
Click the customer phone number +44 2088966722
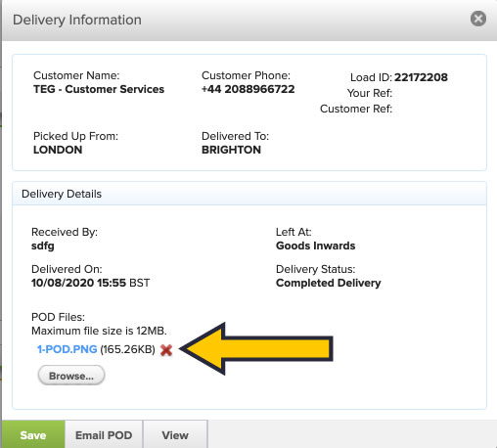pyautogui.click(x=248, y=89)
